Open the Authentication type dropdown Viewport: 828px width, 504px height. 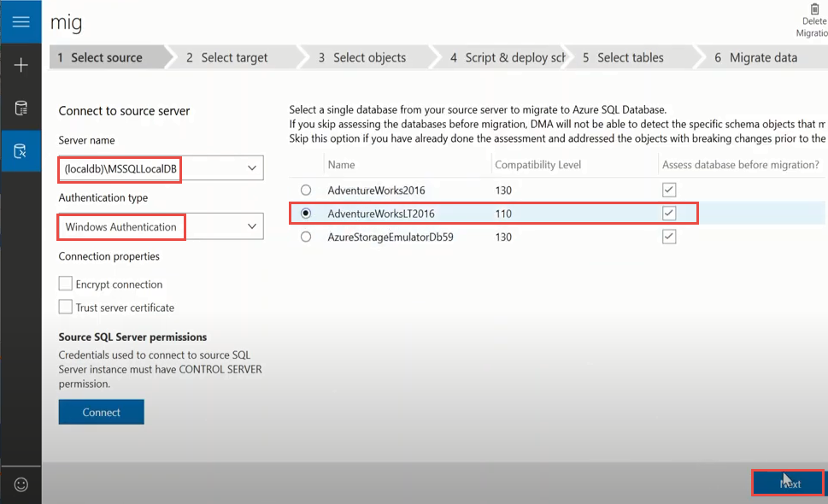251,226
